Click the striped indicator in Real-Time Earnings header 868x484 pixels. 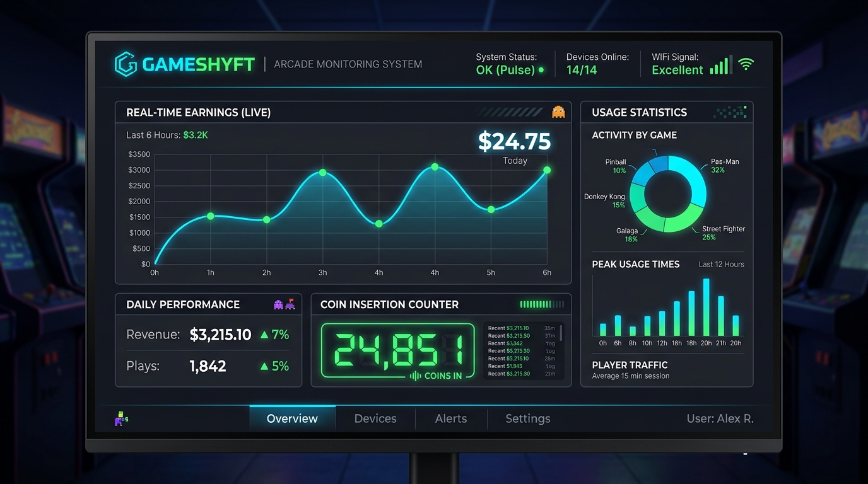coord(509,112)
